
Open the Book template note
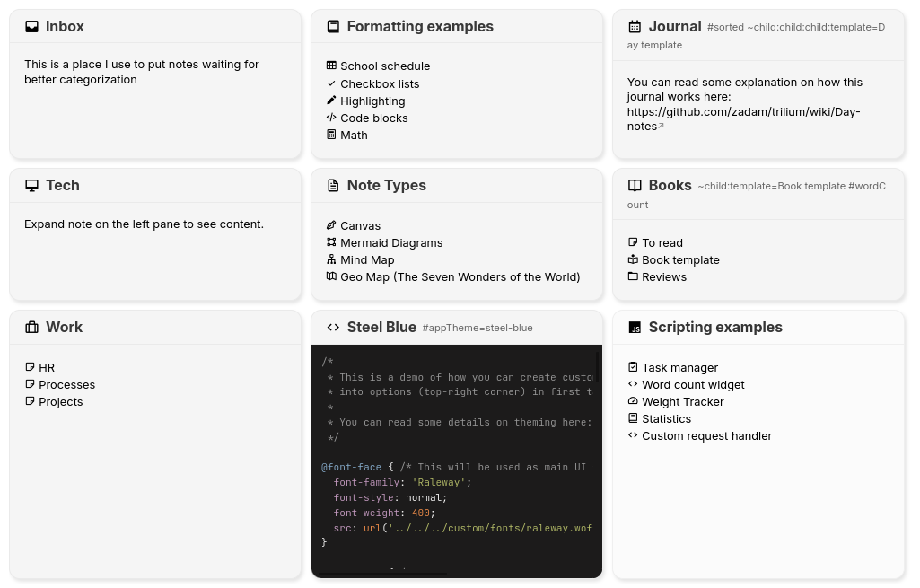click(680, 259)
